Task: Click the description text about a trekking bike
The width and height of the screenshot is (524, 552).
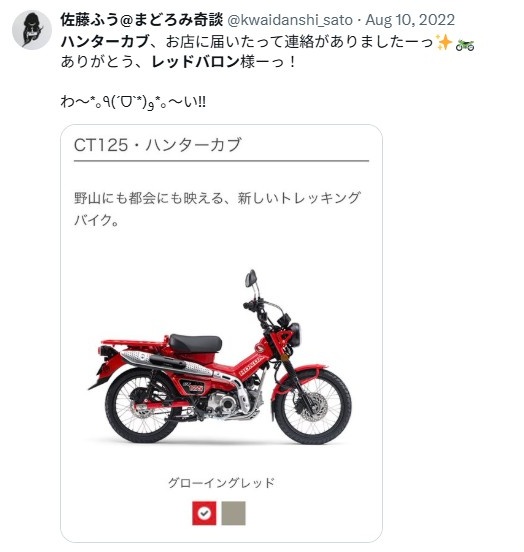Action: [217, 209]
